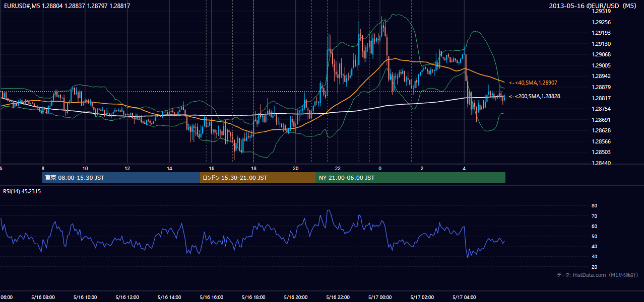
Task: Click the 5/16 10:00 date axis label
Action: pos(85,297)
